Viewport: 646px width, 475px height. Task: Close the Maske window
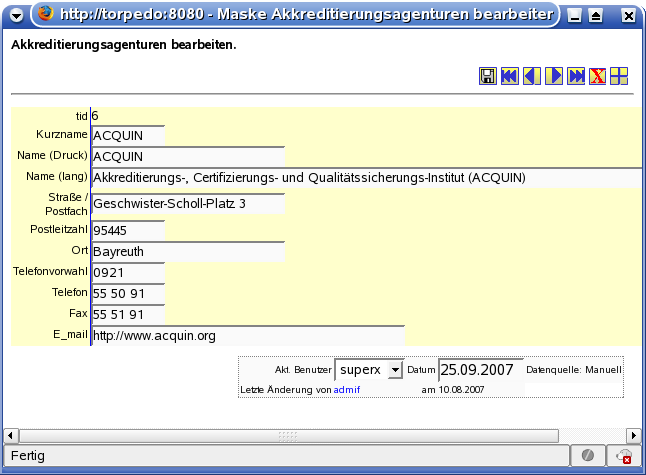(x=629, y=16)
